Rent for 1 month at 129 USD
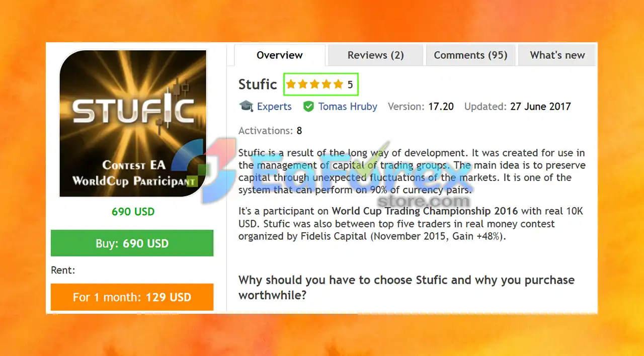This screenshot has height=356, width=644. (132, 297)
